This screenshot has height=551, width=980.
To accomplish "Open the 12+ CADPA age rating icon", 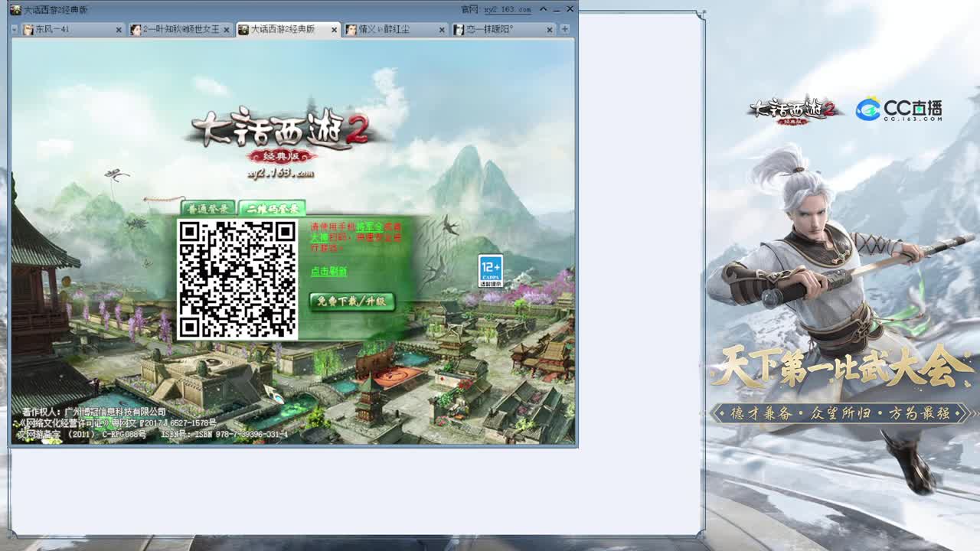I will pyautogui.click(x=491, y=272).
